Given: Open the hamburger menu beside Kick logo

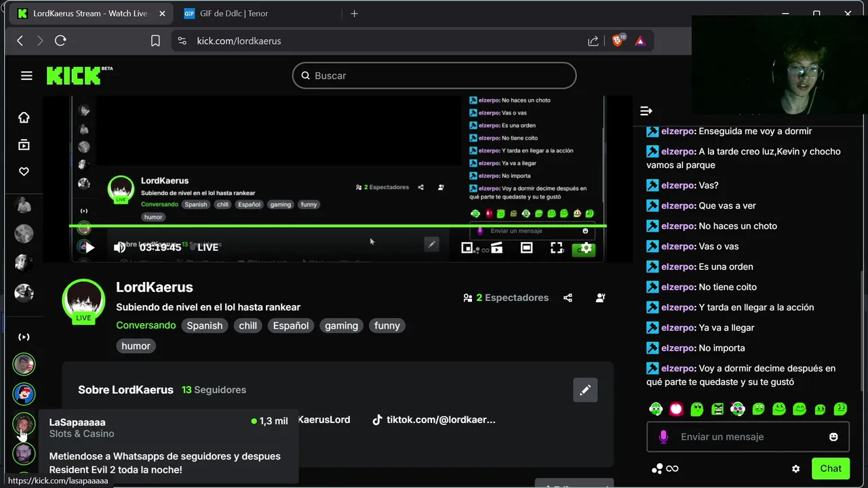Looking at the screenshot, I should point(26,76).
